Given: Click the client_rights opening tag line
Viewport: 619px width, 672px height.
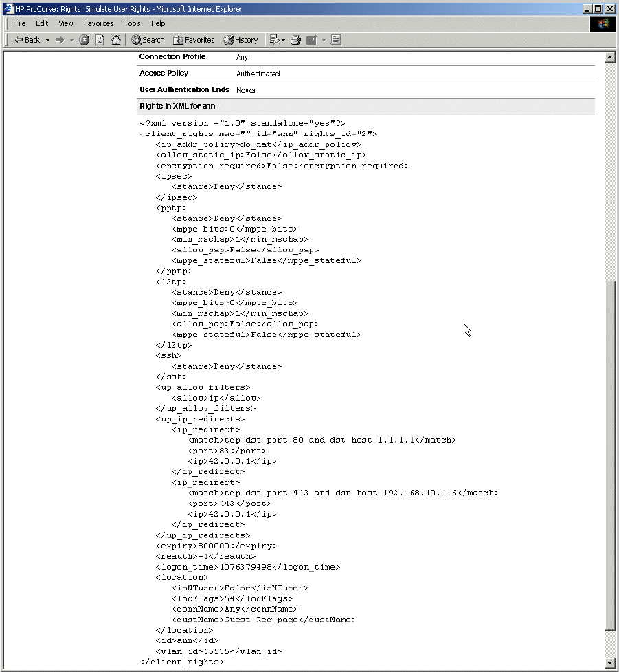Looking at the screenshot, I should (258, 134).
